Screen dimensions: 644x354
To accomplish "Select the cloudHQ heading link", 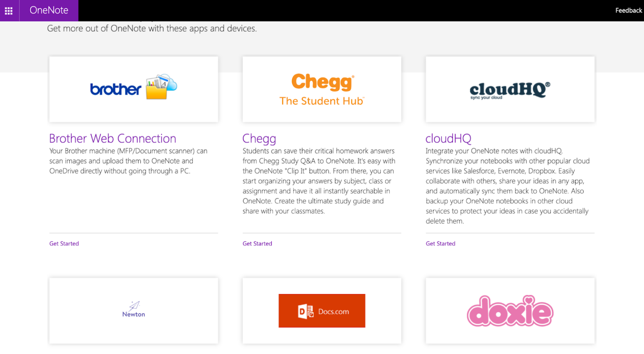I will (x=448, y=138).
